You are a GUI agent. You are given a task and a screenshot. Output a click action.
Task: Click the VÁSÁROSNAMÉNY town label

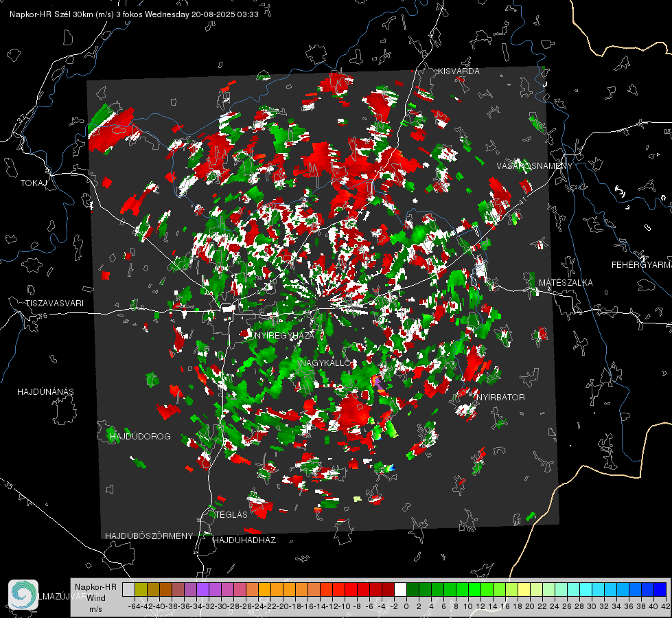[x=535, y=166]
